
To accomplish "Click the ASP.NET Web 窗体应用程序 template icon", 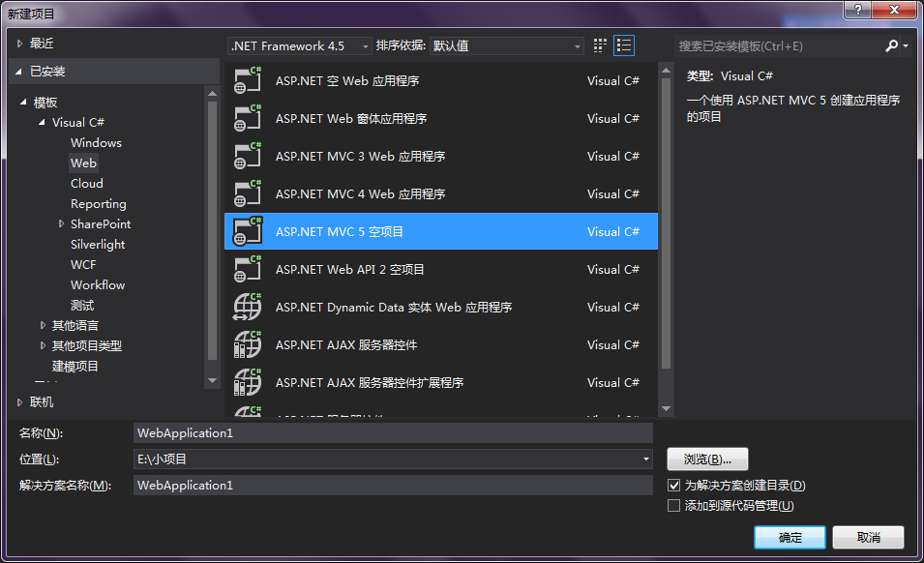I will tap(248, 118).
